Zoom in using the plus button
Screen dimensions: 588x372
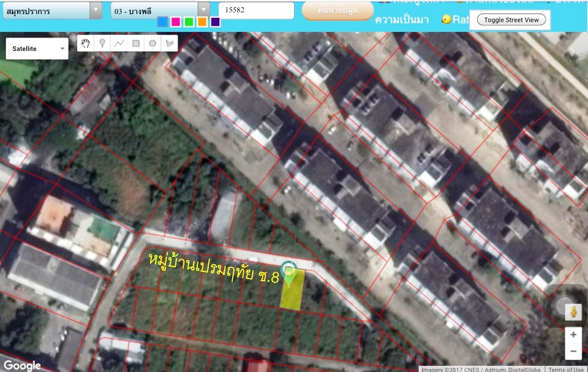pos(573,335)
